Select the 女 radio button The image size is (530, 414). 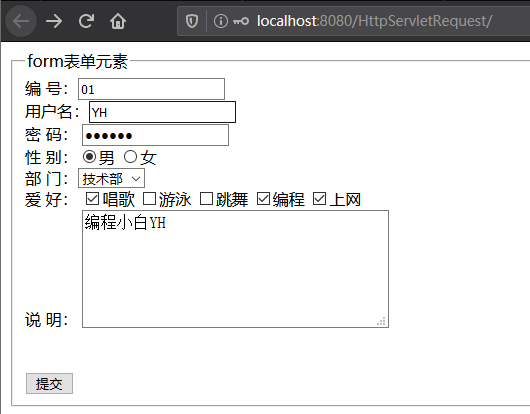tap(130, 157)
